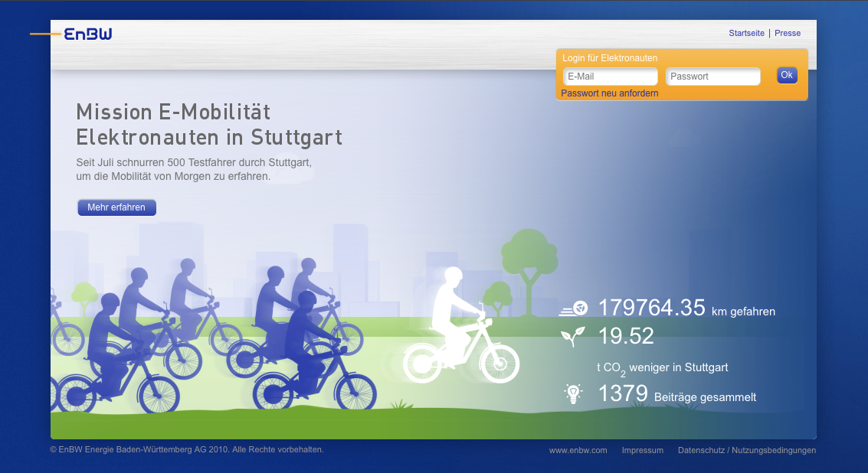Click the green leaf CO2 icon
Image resolution: width=868 pixels, height=473 pixels.
573,336
